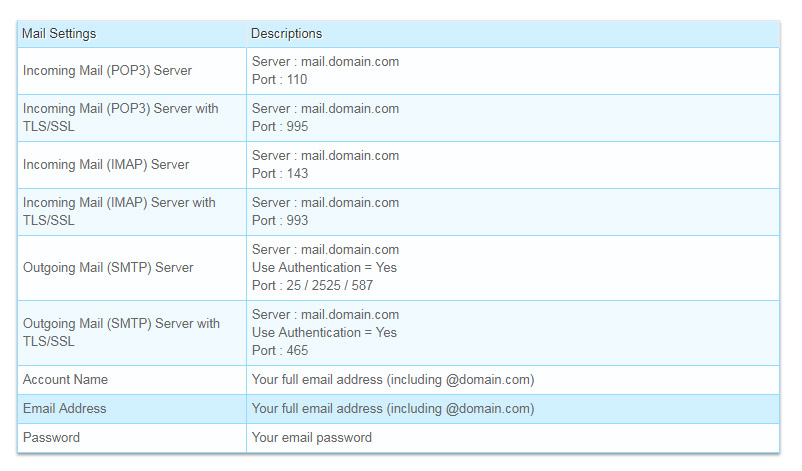This screenshot has height=471, width=802.
Task: Click the Your email password text
Action: point(311,438)
